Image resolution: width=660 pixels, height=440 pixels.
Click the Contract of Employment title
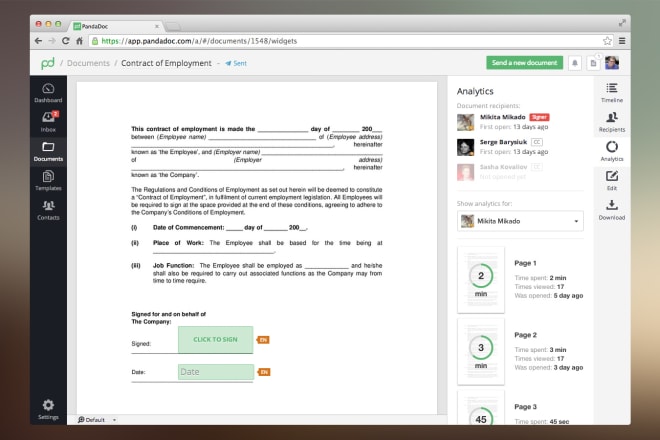[166, 63]
